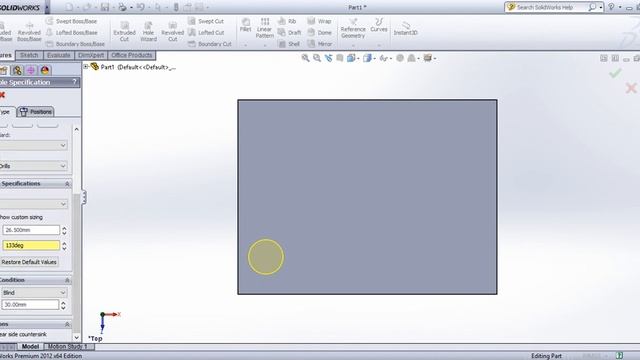Increase the 30.00mm depth with stepper
This screenshot has width=640, height=360.
[63, 302]
